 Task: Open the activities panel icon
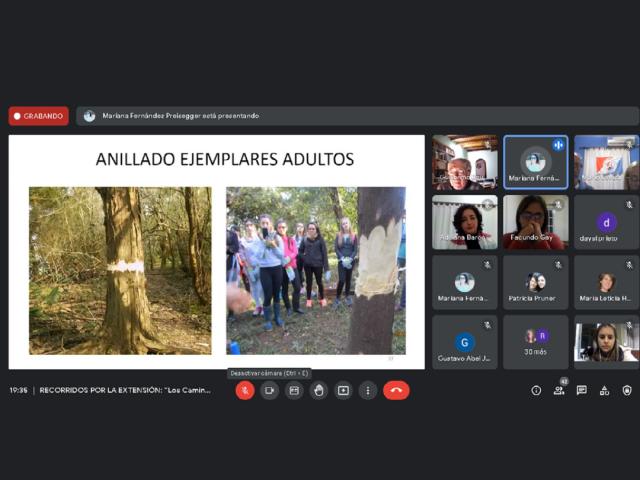pyautogui.click(x=604, y=390)
